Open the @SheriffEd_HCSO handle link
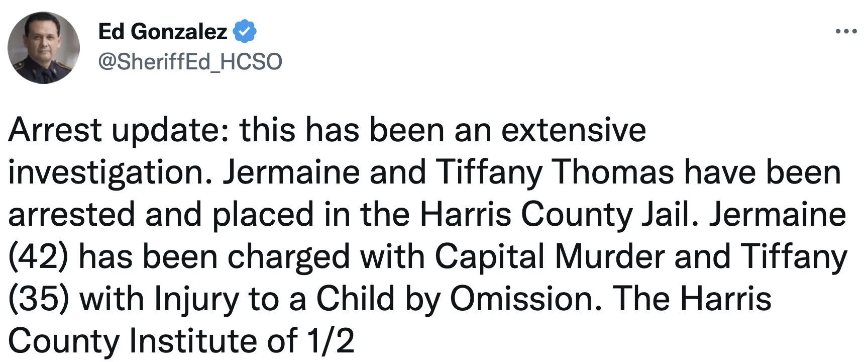This screenshot has height=362, width=868. [190, 61]
